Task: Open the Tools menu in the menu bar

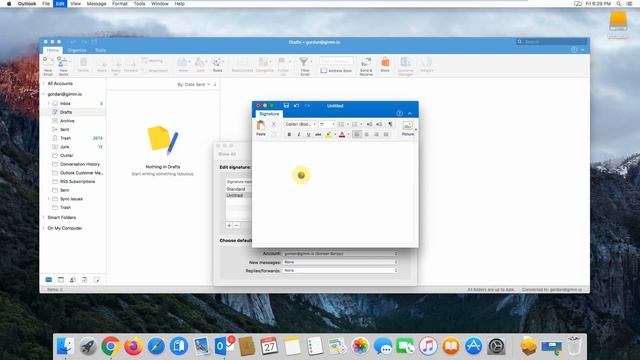Action: click(x=139, y=4)
